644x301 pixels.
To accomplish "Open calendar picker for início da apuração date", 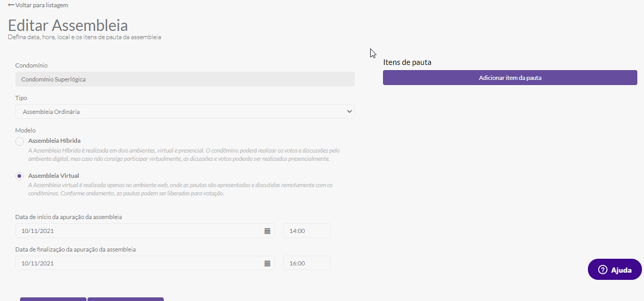I will pos(267,231).
